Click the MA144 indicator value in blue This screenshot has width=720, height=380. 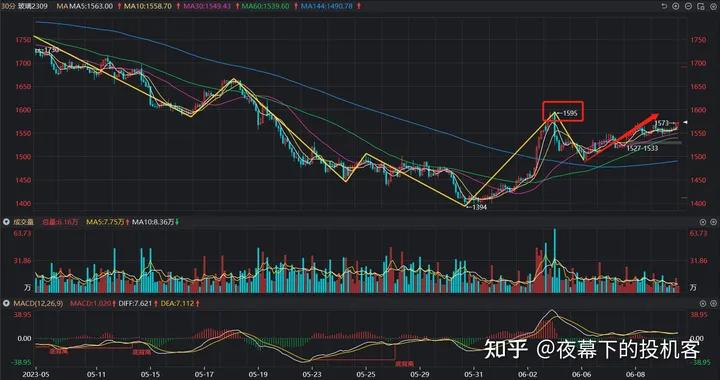pyautogui.click(x=326, y=6)
